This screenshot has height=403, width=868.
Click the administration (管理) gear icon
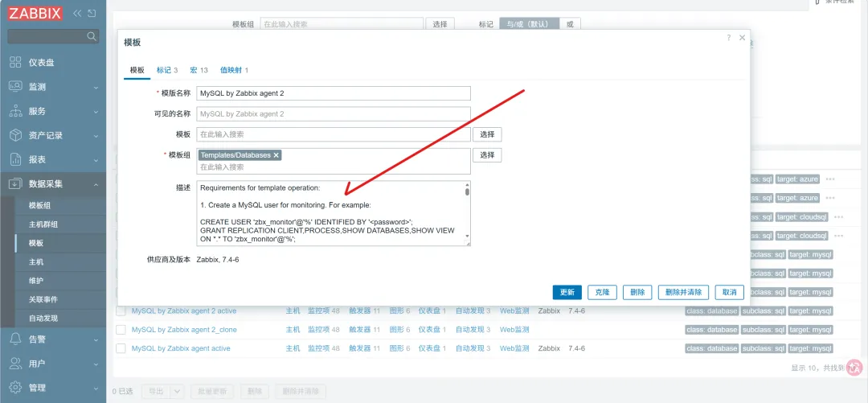coord(15,388)
